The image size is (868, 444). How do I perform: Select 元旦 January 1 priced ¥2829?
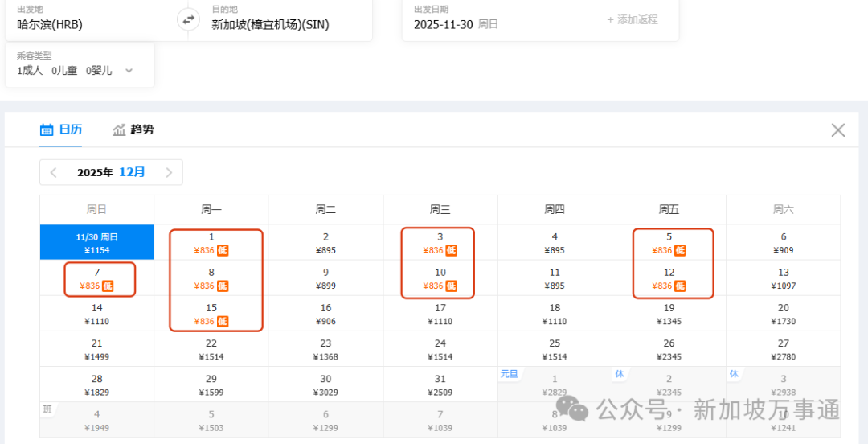point(555,384)
